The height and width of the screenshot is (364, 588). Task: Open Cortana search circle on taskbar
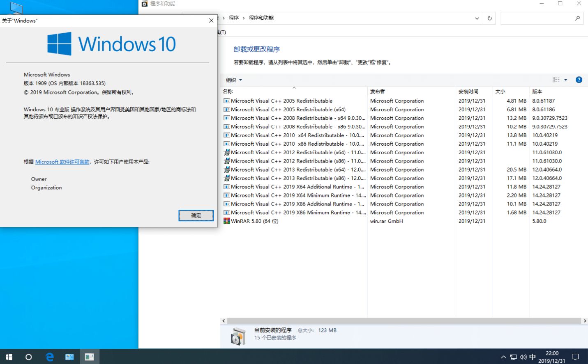click(x=28, y=357)
